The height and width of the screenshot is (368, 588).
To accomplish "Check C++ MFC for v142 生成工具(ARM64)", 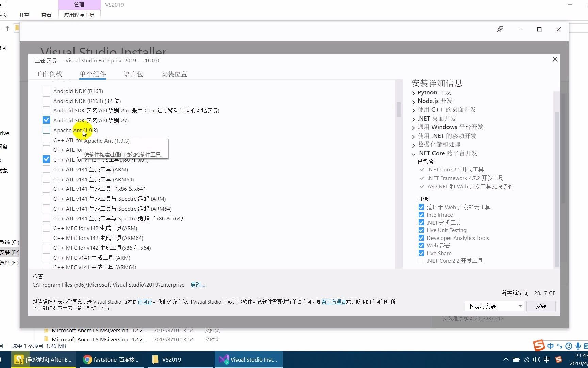I will click(46, 237).
